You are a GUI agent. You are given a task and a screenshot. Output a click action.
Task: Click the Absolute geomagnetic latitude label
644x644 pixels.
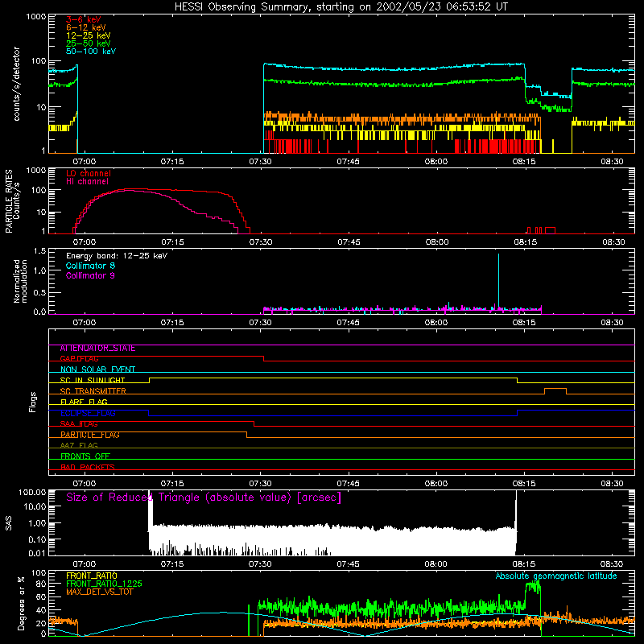[556, 576]
